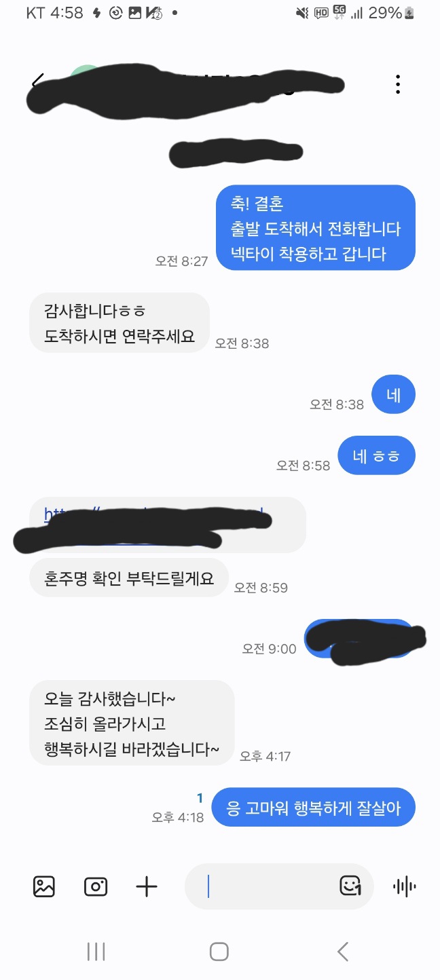The image size is (440, 980).
Task: Open the gallery image picker icon
Action: pos(44,886)
